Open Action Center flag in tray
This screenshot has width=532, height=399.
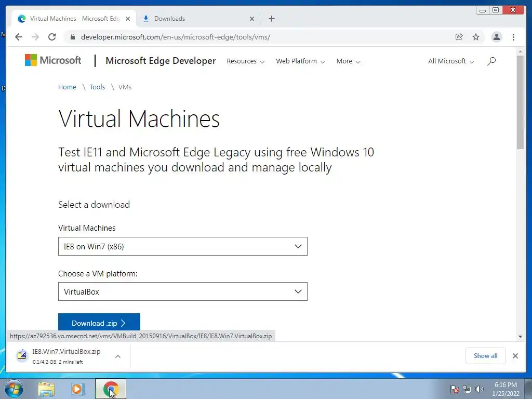[454, 389]
